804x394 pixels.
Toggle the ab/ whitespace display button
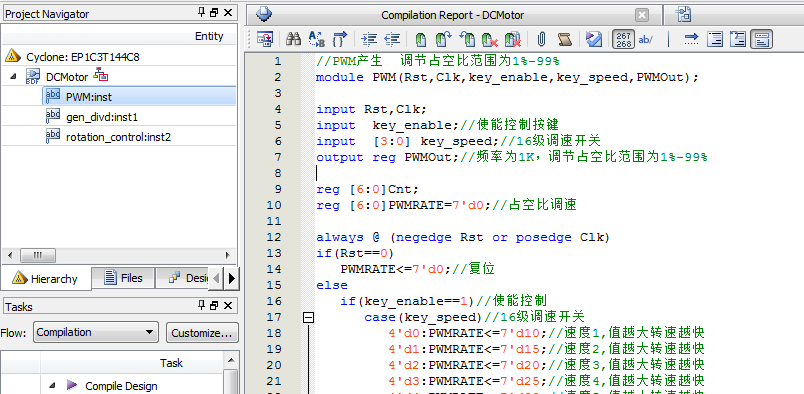point(646,40)
